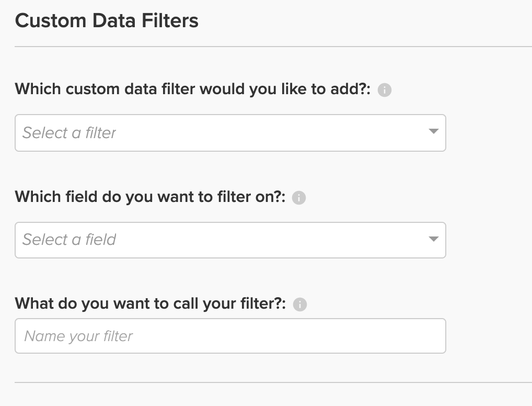The width and height of the screenshot is (532, 406).
Task: Click the "Select a filter" placeholder text
Action: coord(69,133)
